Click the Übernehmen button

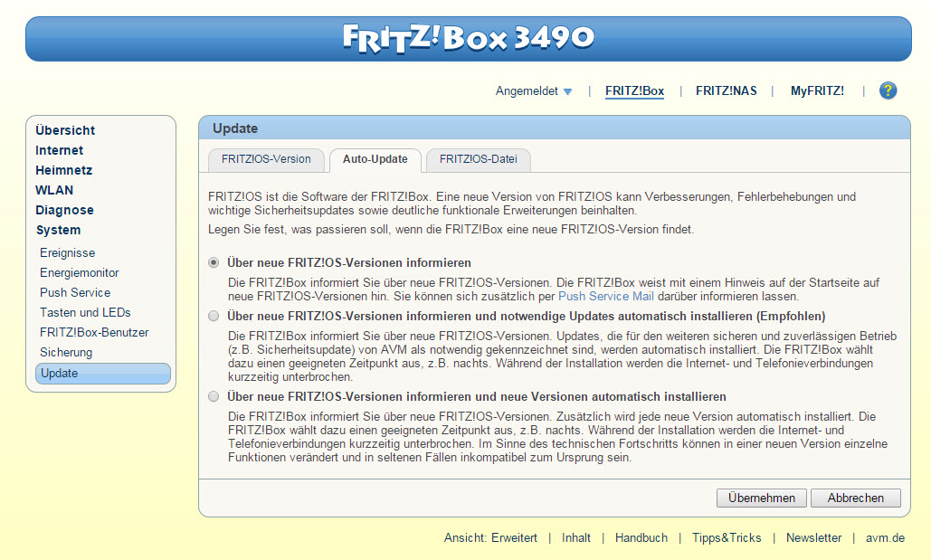(761, 498)
